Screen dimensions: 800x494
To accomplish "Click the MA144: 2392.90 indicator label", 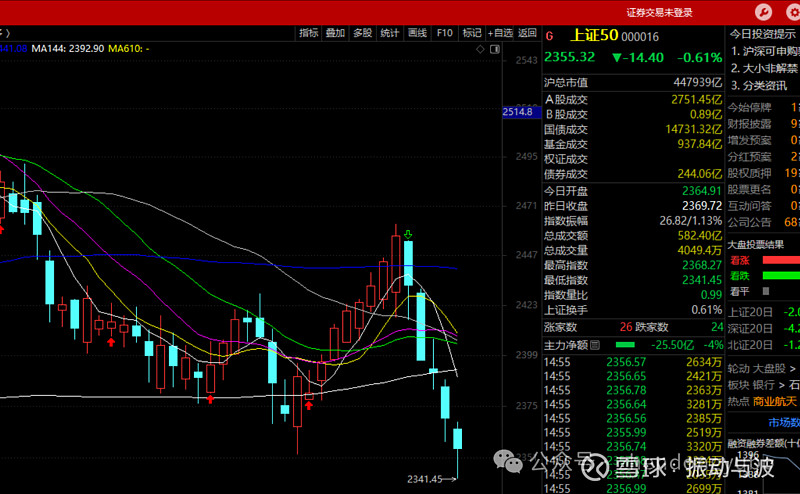I will point(68,48).
